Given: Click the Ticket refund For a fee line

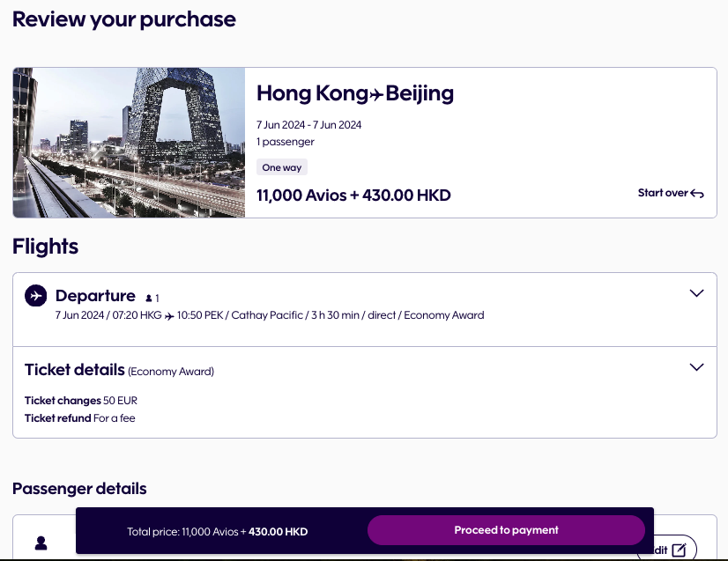Looking at the screenshot, I should click(x=80, y=418).
